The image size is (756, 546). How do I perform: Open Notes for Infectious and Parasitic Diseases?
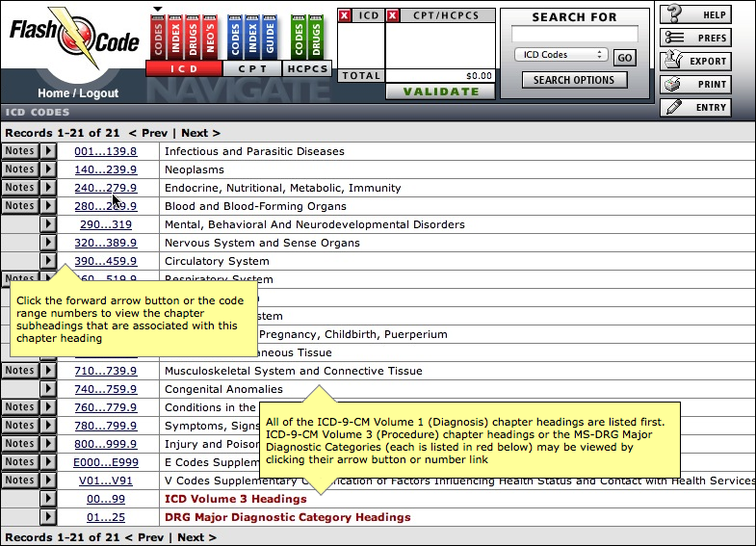point(20,151)
